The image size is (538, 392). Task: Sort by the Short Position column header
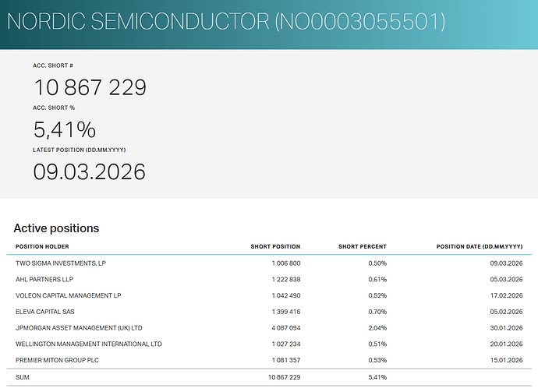pos(275,247)
